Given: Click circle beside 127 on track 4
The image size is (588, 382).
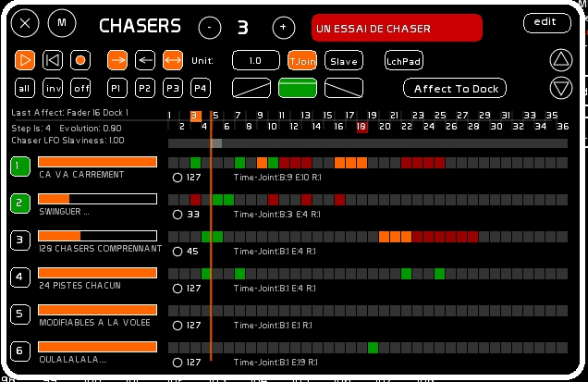Looking at the screenshot, I should [x=178, y=289].
